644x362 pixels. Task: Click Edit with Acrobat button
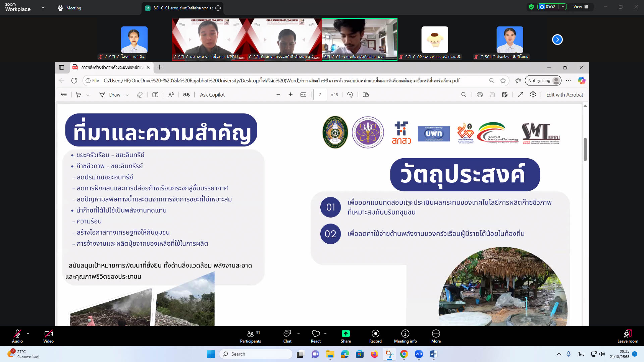[565, 95]
